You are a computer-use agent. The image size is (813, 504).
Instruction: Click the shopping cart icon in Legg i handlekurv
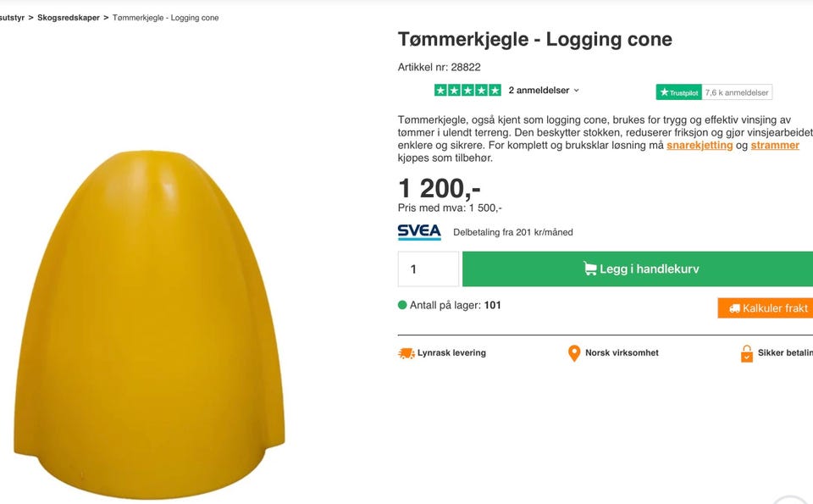tap(589, 268)
